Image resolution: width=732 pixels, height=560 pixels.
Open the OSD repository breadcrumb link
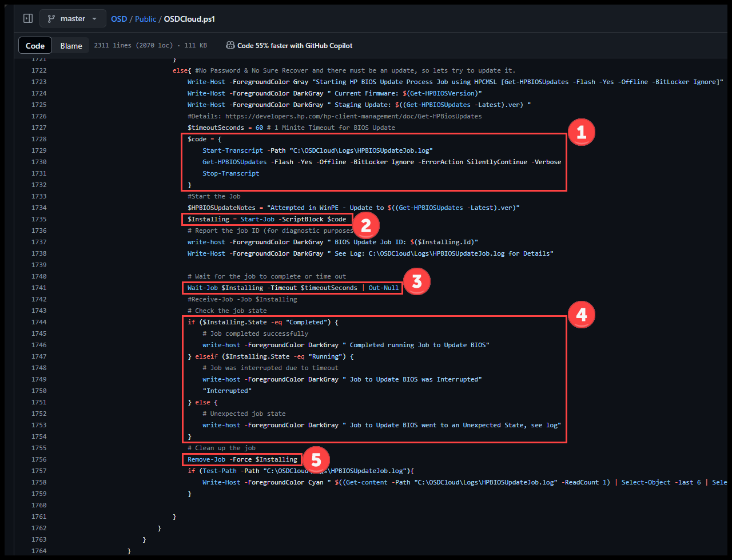(x=119, y=19)
